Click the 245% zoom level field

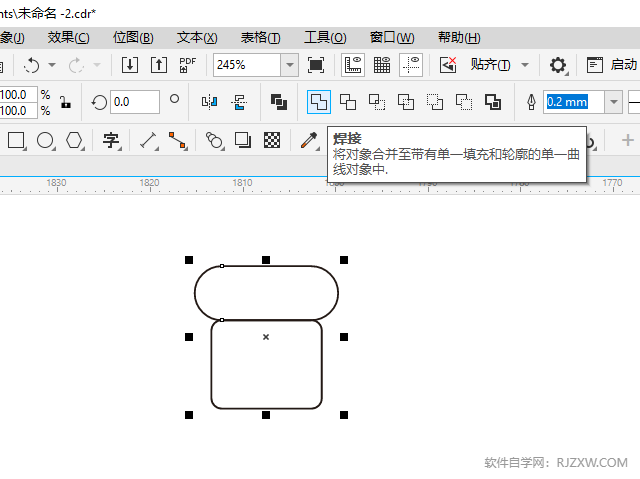point(247,65)
